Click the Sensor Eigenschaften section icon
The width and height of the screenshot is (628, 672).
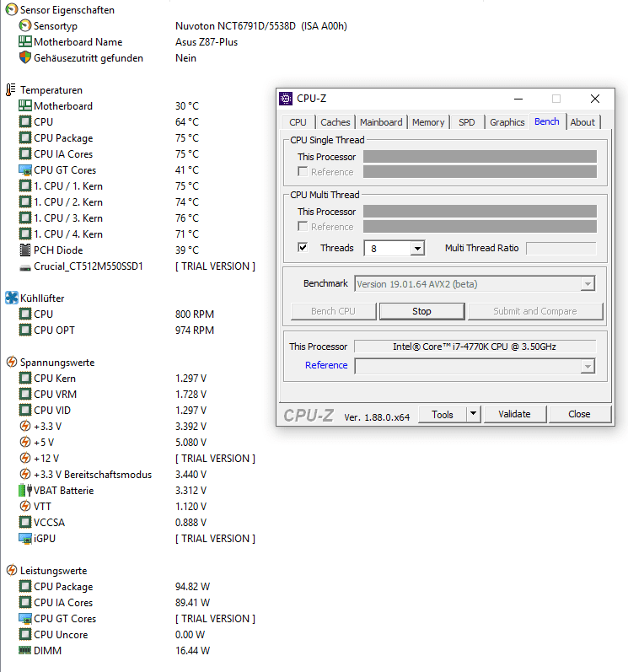point(12,10)
